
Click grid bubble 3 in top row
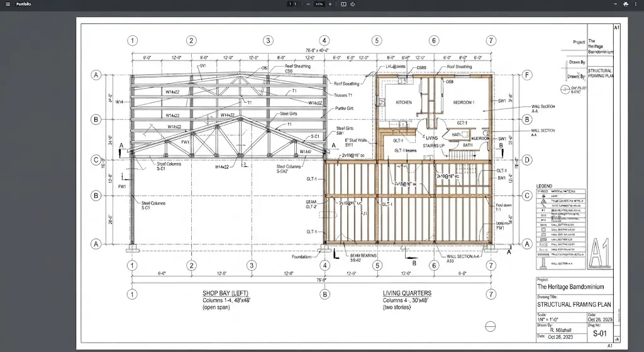(268, 40)
